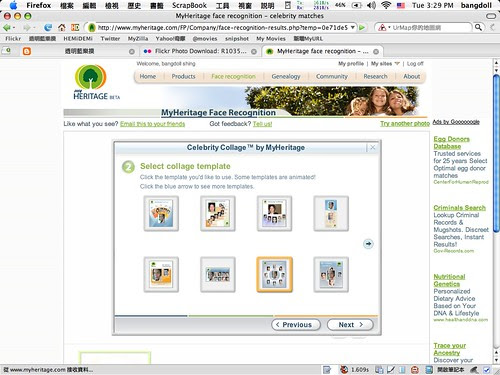Switch to the Flickr Photo Download tab
Image resolution: width=500 pixels, height=375 pixels.
click(200, 51)
